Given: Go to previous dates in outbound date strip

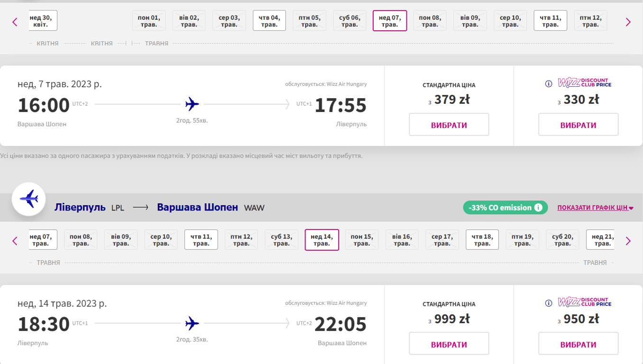Looking at the screenshot, I should (15, 22).
